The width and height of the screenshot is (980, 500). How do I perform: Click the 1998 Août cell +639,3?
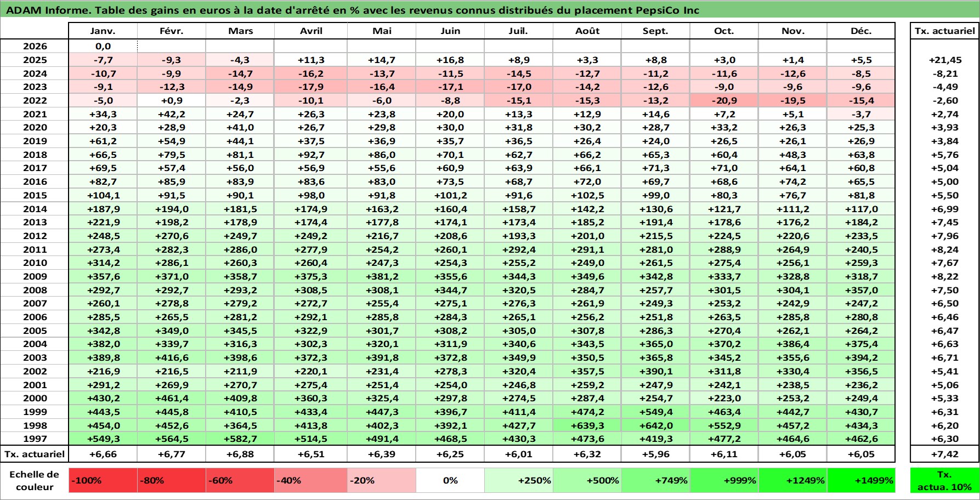[x=587, y=425]
